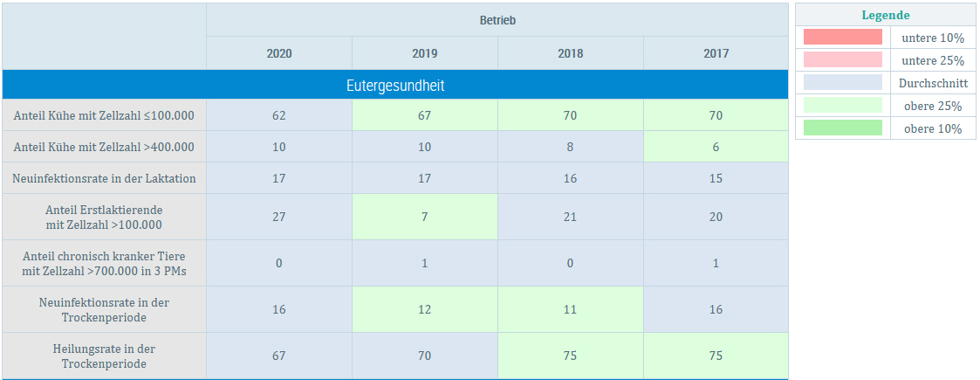Select the 'Neuinfektionsrate in der Laktation' row label

point(104,178)
